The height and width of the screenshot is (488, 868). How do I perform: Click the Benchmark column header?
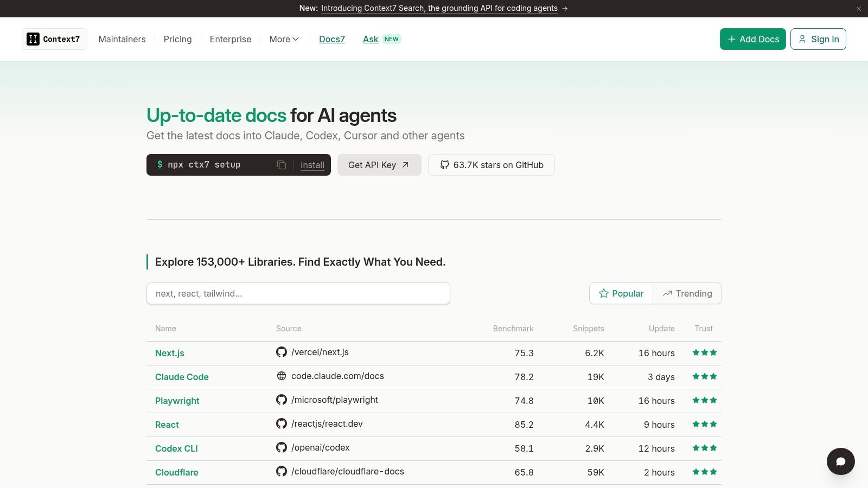[x=513, y=329]
